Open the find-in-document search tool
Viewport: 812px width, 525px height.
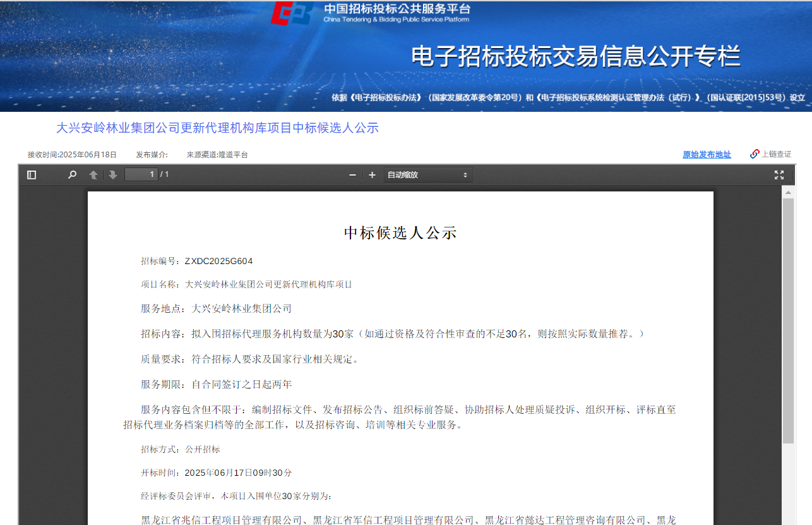72,175
